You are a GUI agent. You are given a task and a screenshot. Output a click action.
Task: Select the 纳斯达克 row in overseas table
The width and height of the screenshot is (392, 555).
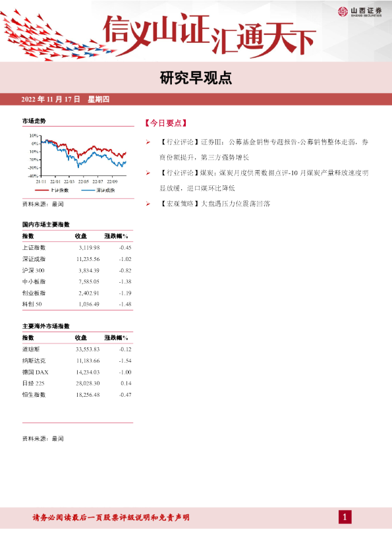pos(77,361)
